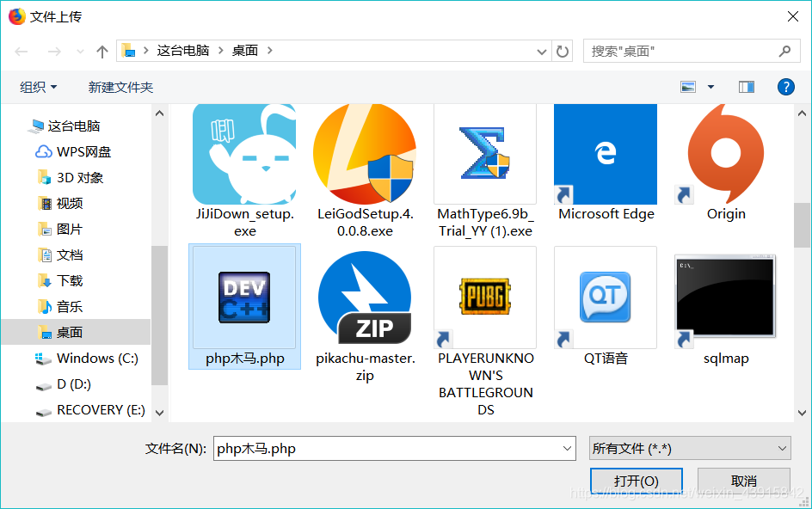Click 这台电脑 in the address bar

click(183, 50)
